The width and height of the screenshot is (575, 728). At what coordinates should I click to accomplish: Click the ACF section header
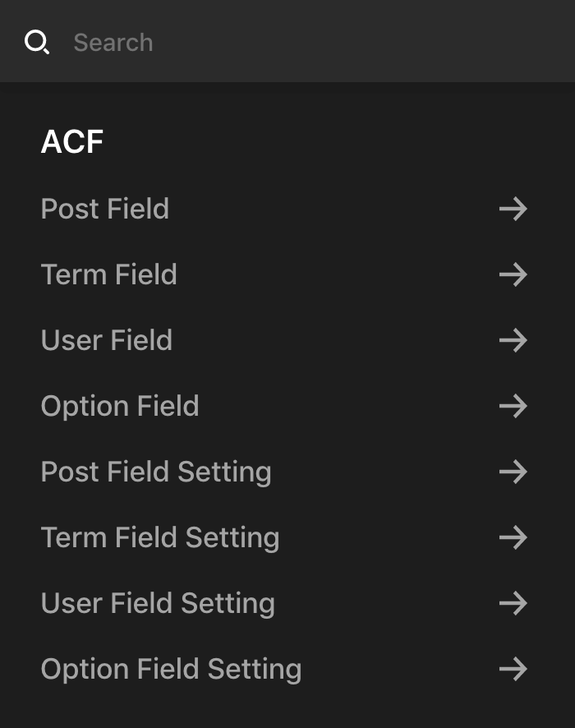tap(71, 141)
